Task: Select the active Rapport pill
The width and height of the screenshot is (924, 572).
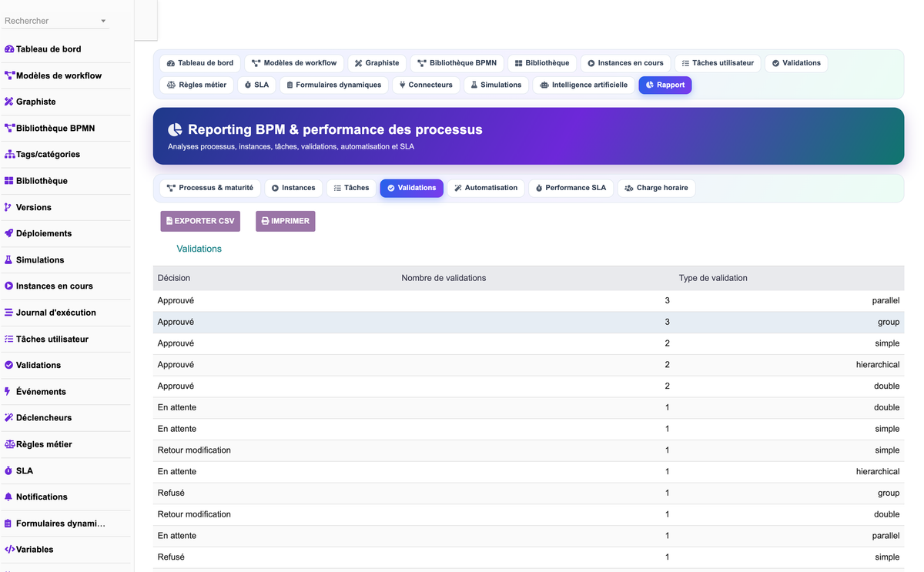Action: coord(665,85)
